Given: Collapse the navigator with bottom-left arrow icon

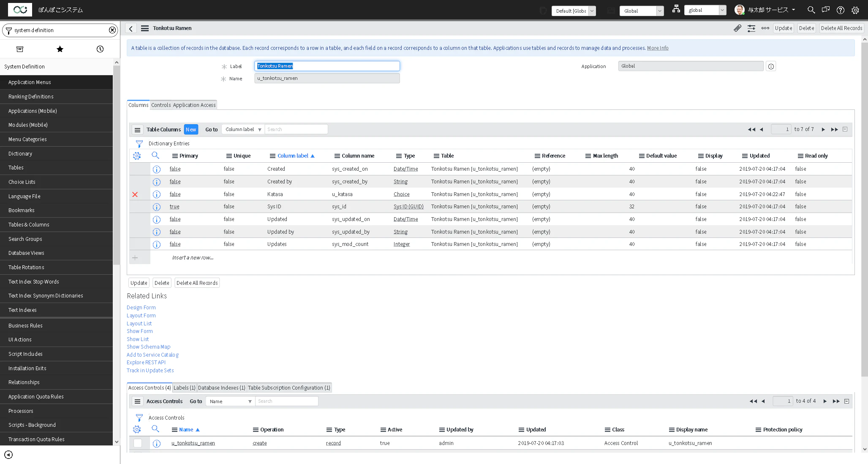Looking at the screenshot, I should [x=8, y=455].
